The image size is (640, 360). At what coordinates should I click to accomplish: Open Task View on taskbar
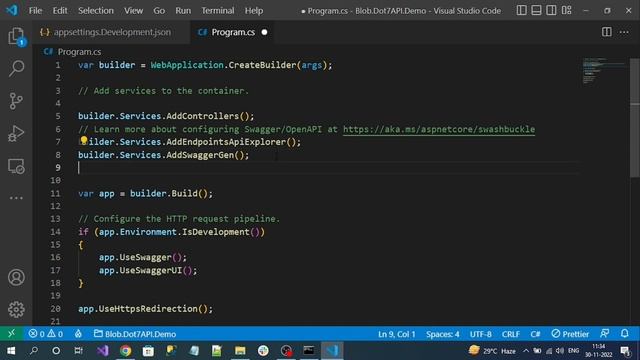[x=78, y=351]
